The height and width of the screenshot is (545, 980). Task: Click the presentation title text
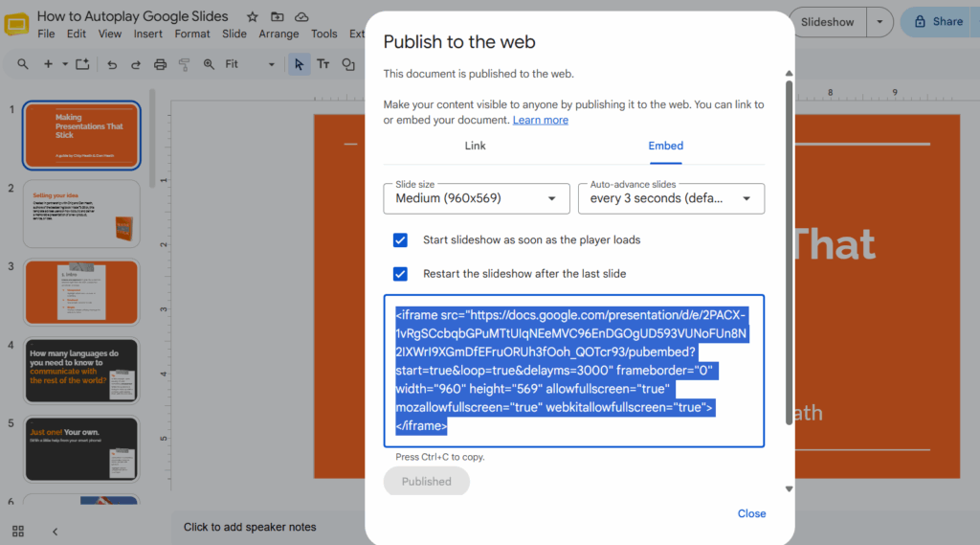(x=132, y=16)
